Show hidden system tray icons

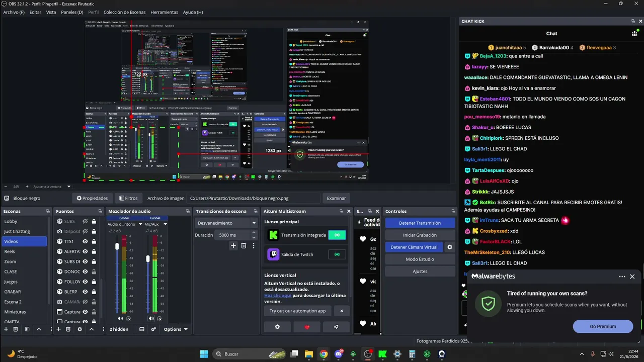tap(582, 354)
